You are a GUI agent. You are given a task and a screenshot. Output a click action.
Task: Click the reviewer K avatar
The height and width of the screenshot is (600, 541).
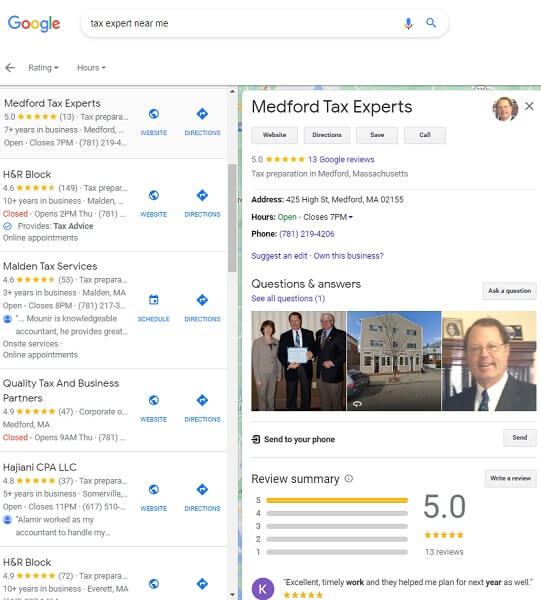click(263, 589)
